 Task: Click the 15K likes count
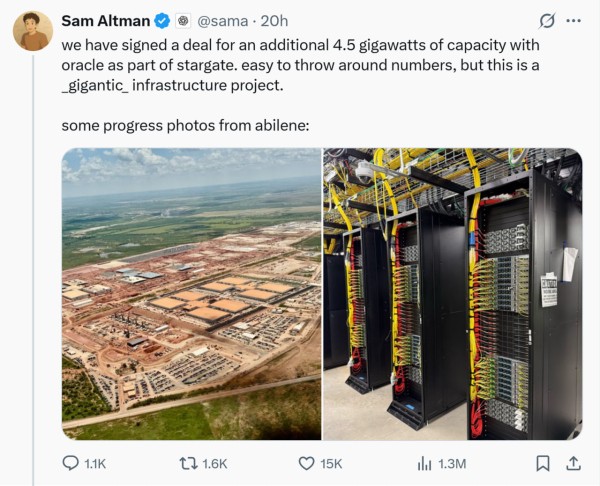click(331, 463)
